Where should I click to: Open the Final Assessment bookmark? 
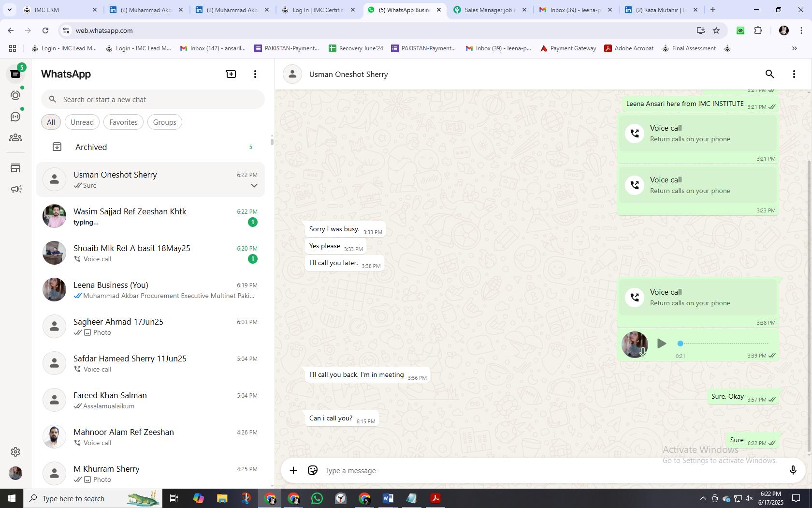(x=689, y=48)
